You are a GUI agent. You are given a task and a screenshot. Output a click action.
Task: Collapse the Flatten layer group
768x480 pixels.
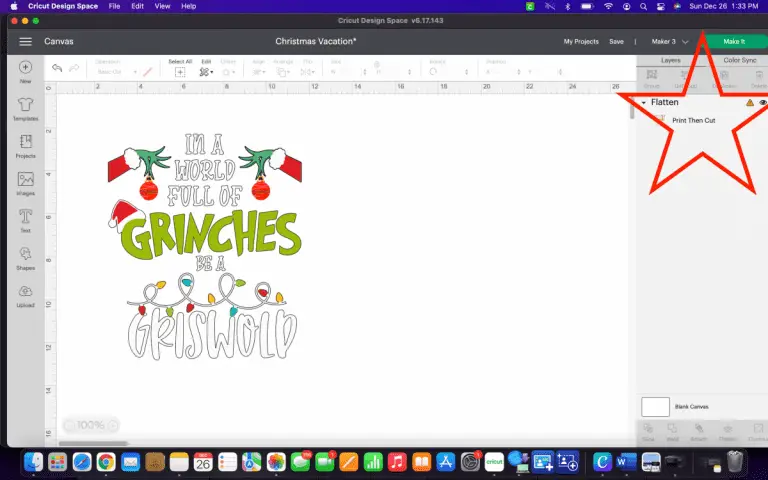coord(644,102)
